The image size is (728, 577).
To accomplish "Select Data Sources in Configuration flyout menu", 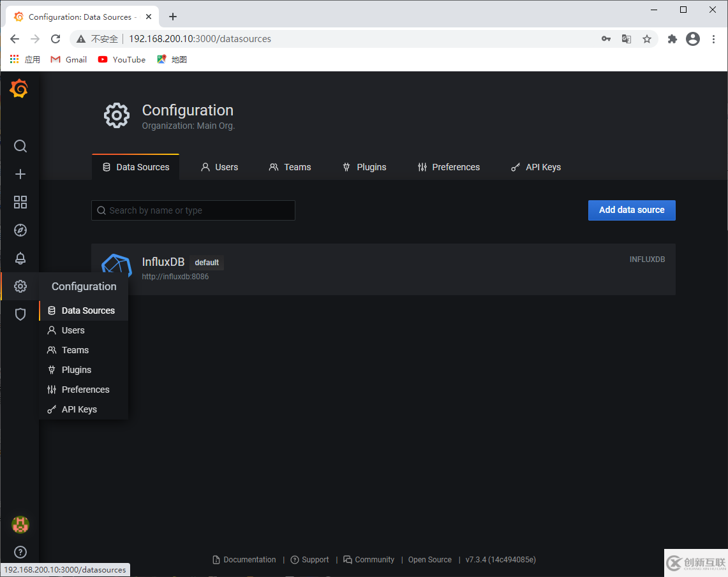I will click(x=84, y=310).
